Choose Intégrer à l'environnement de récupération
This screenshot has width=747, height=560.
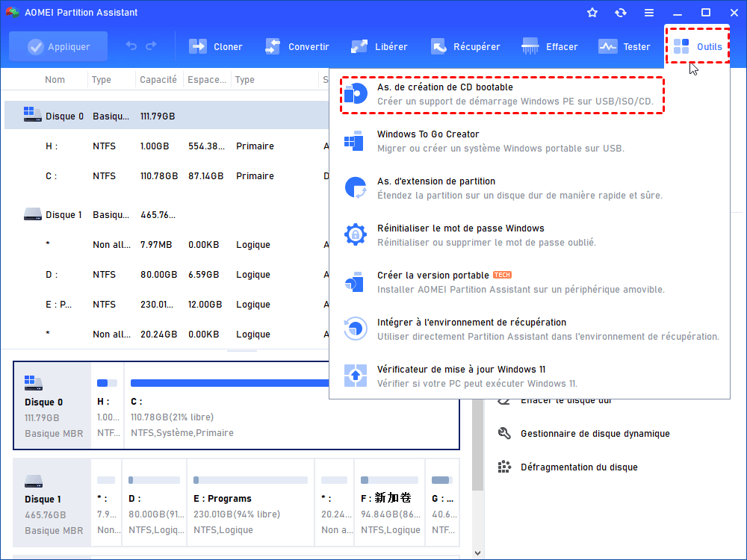pyautogui.click(x=530, y=329)
